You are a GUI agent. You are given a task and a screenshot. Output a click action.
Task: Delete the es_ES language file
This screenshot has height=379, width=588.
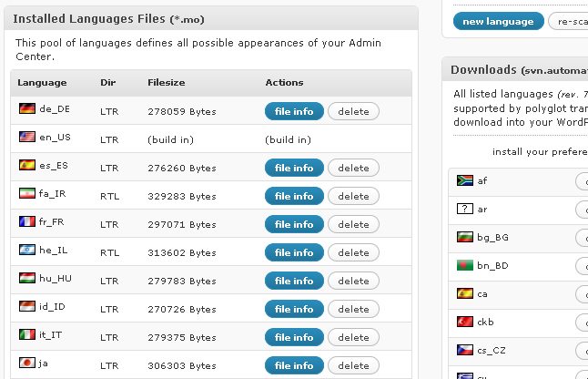pyautogui.click(x=353, y=168)
